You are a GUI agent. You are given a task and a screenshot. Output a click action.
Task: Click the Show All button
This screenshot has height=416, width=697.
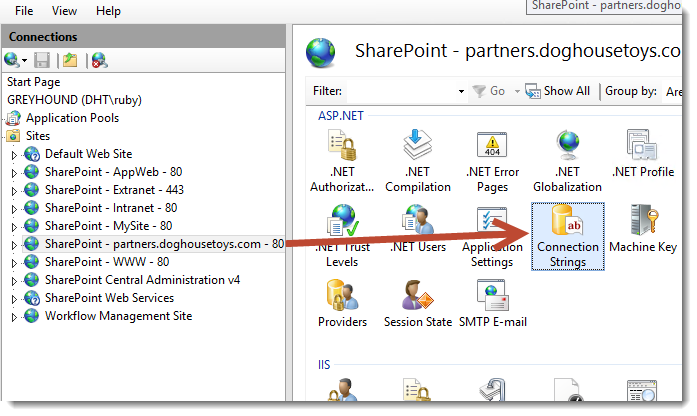[x=557, y=91]
